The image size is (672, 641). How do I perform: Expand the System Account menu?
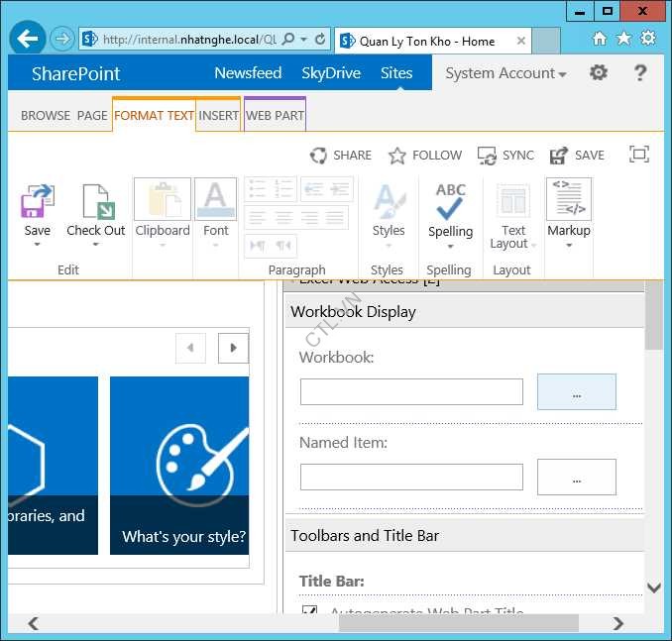coord(505,73)
